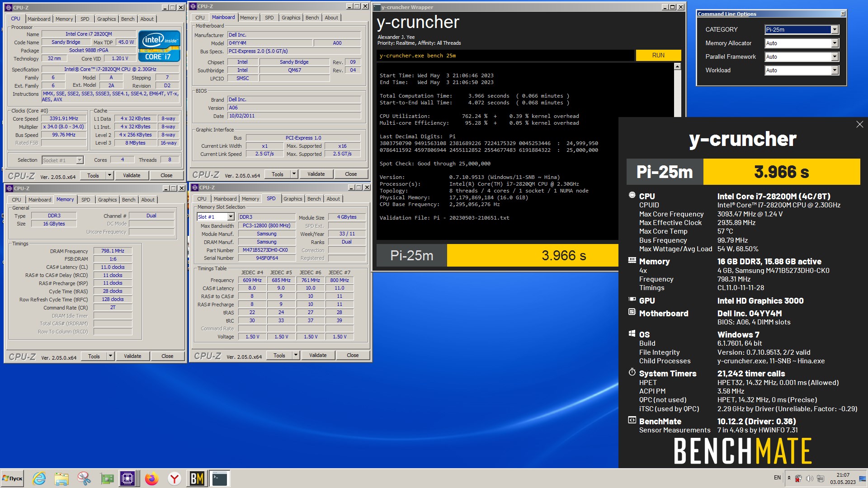This screenshot has width=868, height=488.
Task: Click the CPU icon in BenchMate panel
Action: click(x=632, y=196)
